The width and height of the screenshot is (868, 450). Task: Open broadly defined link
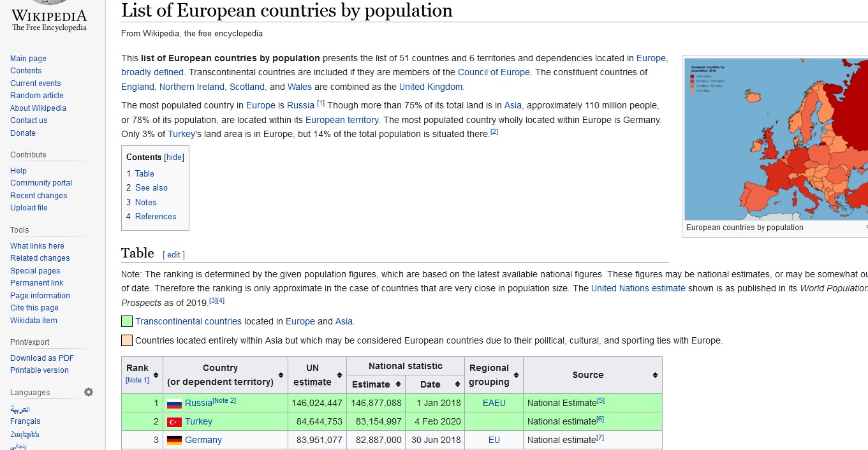tap(152, 73)
